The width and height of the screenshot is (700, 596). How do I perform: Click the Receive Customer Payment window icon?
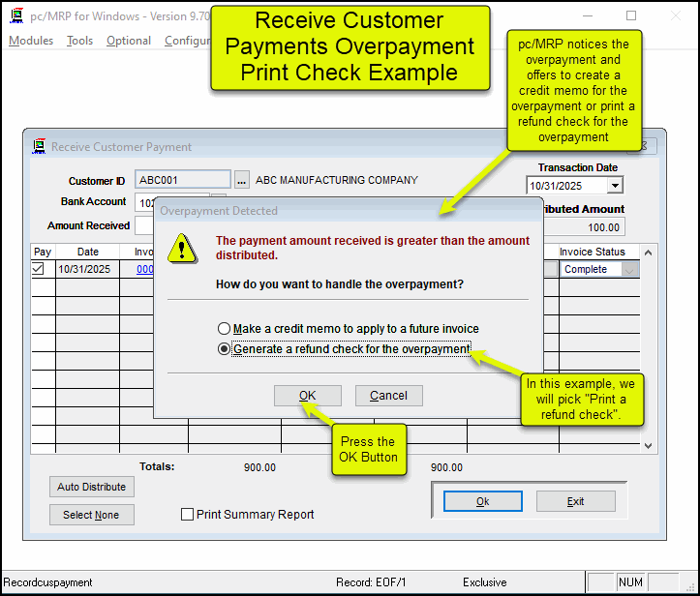(x=39, y=147)
